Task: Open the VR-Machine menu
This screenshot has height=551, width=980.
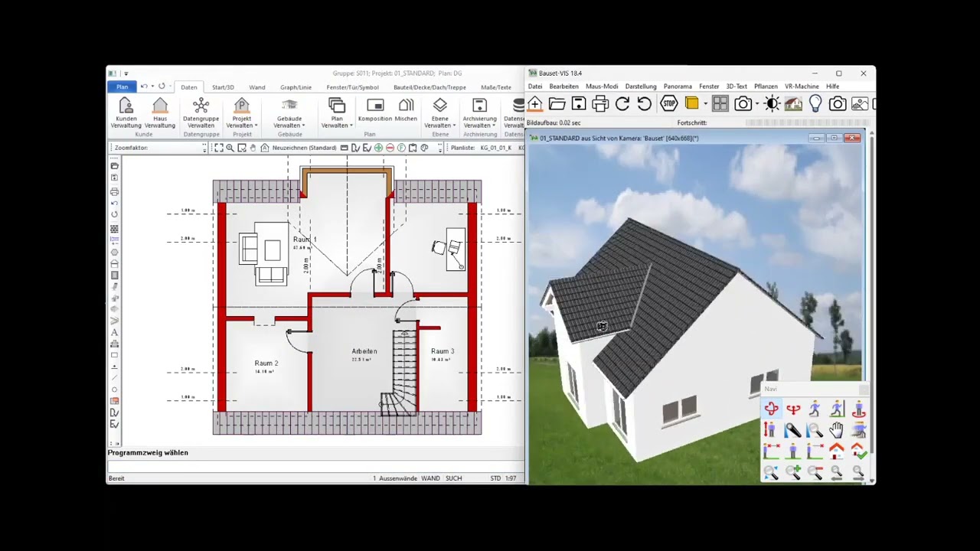Action: [802, 86]
